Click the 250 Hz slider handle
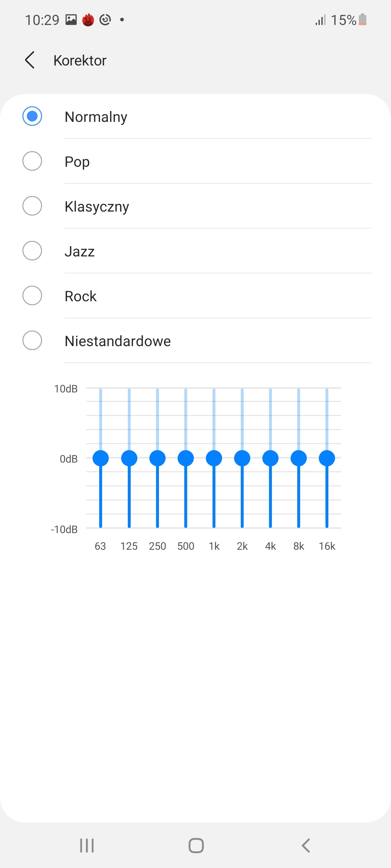Image resolution: width=391 pixels, height=868 pixels. 157,458
